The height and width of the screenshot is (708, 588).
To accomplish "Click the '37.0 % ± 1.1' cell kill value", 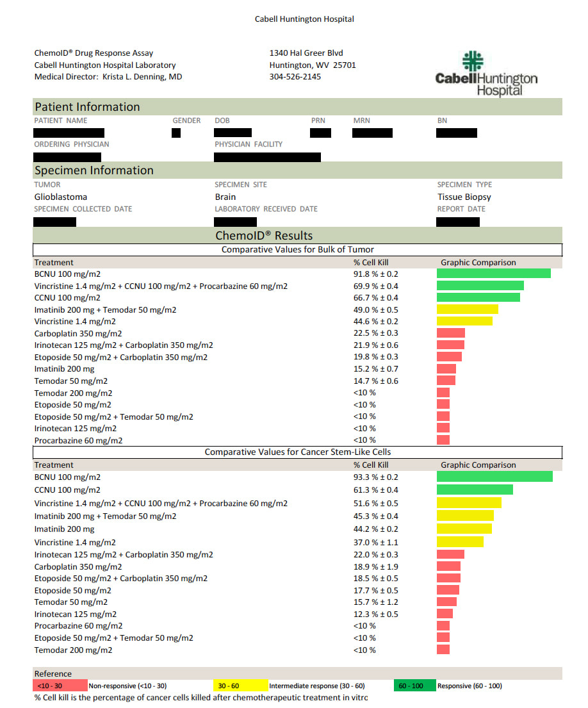I will [375, 542].
